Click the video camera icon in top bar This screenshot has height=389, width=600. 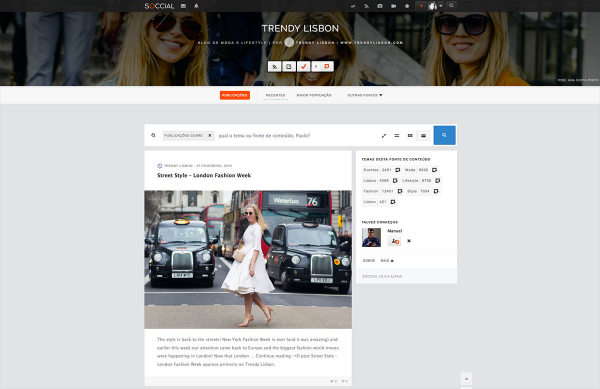[x=393, y=6]
